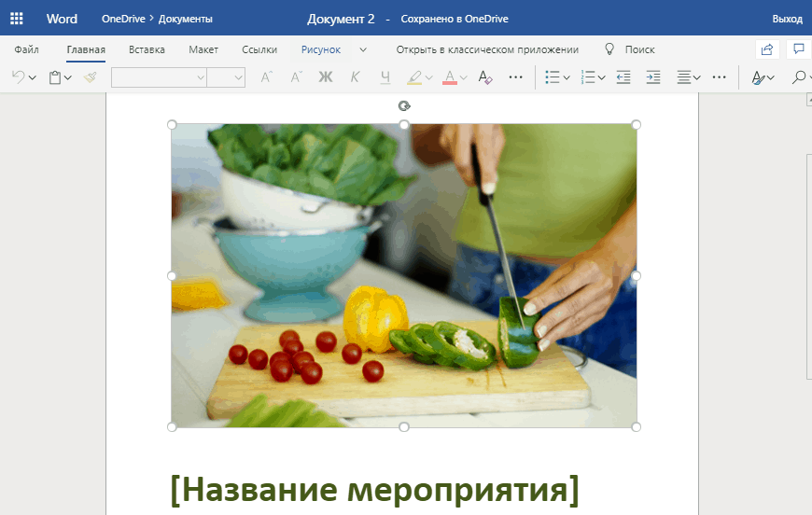
Task: Open the app launcher grid icon
Action: pos(17,19)
